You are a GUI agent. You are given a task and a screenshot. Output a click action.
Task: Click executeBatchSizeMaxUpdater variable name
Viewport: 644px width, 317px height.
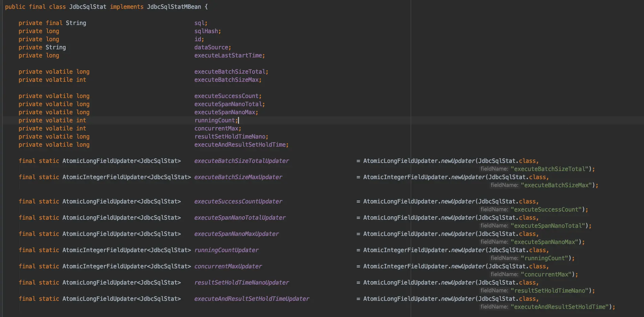tap(238, 177)
